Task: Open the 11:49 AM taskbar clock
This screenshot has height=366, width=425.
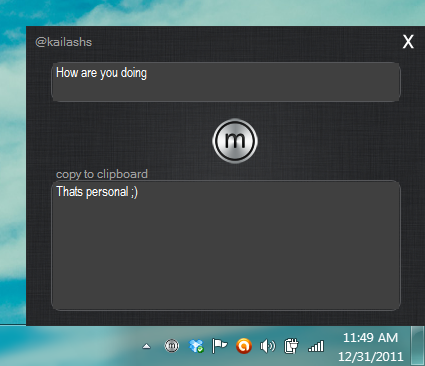Action: (x=370, y=338)
